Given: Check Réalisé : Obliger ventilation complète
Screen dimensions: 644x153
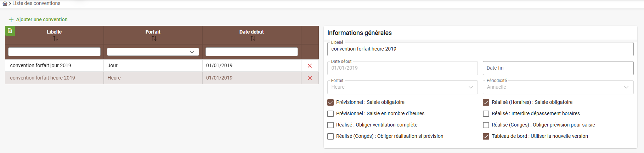Looking at the screenshot, I should 331,125.
